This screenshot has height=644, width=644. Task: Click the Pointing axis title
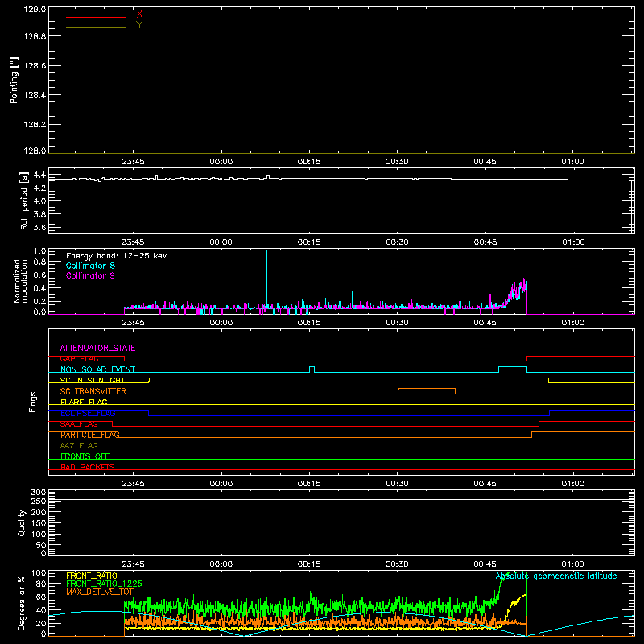pos(14,80)
